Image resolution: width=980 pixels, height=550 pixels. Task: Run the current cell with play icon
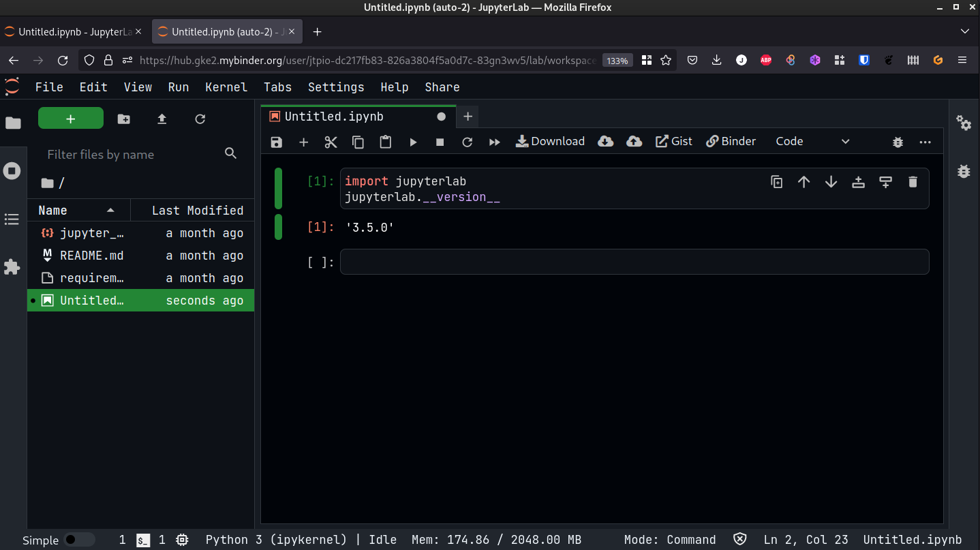tap(413, 142)
